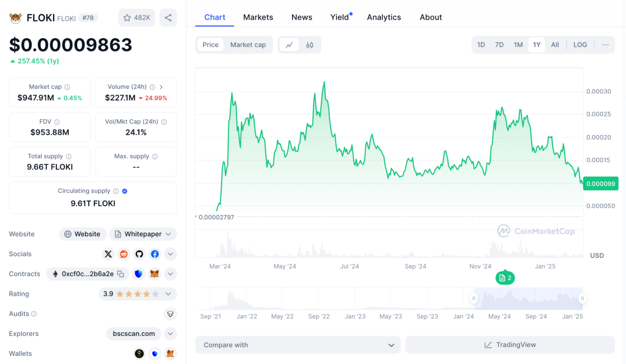626x364 pixels.
Task: Click the green news event marker
Action: click(505, 278)
